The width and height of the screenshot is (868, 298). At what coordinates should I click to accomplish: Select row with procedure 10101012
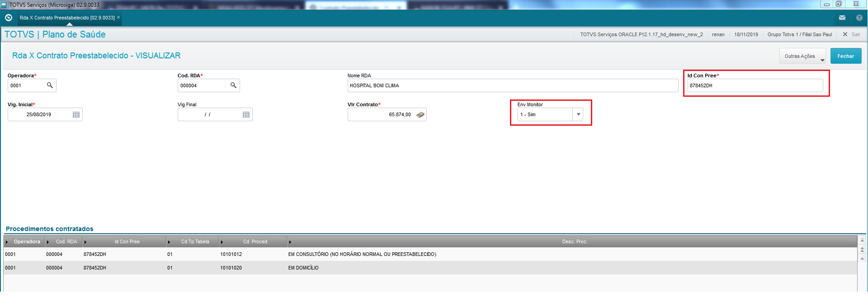[430, 254]
